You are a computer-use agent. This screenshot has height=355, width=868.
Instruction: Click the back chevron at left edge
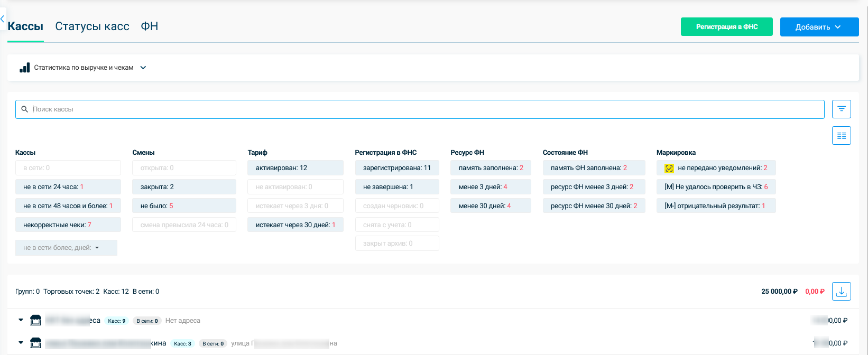pos(3,19)
